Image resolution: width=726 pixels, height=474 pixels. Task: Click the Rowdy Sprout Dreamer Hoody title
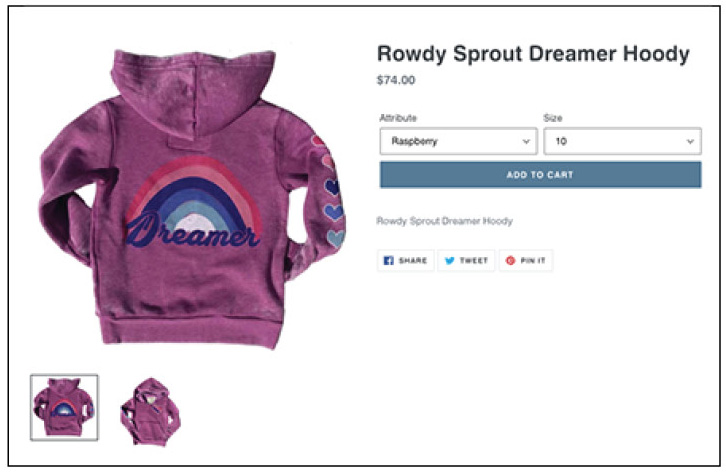[533, 54]
